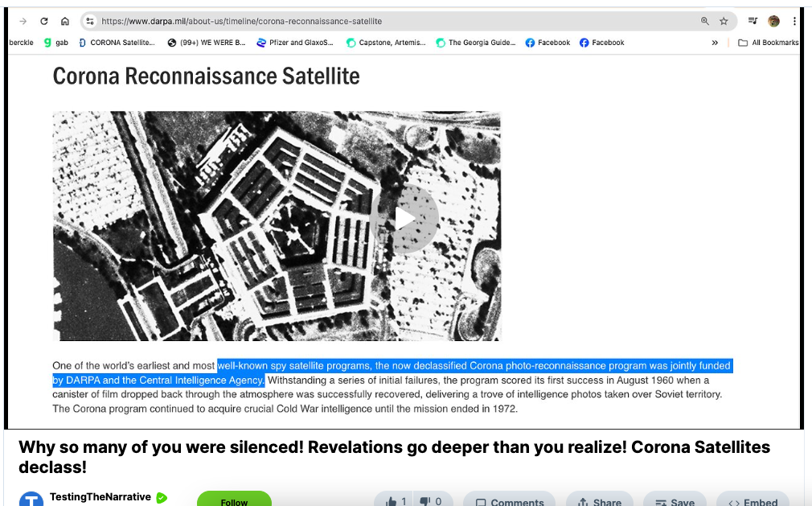Go to the browser home page
The width and height of the screenshot is (812, 506).
tap(65, 21)
